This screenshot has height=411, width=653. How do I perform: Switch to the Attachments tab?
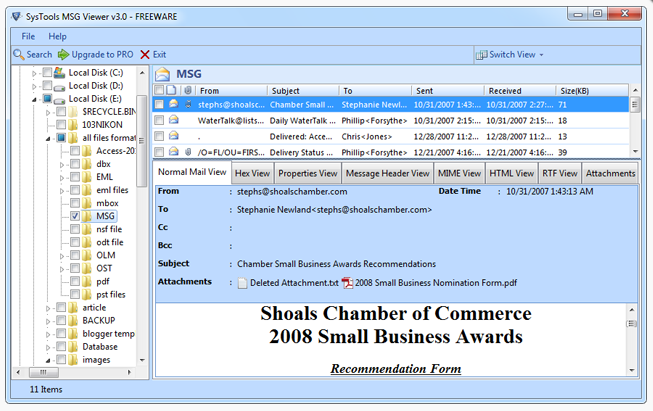(x=611, y=173)
